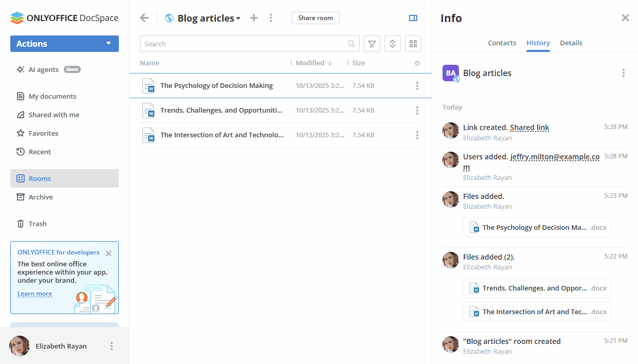Viewport: 638px width, 364px height.
Task: Open options for Psychology of Decision Making
Action: 417,86
